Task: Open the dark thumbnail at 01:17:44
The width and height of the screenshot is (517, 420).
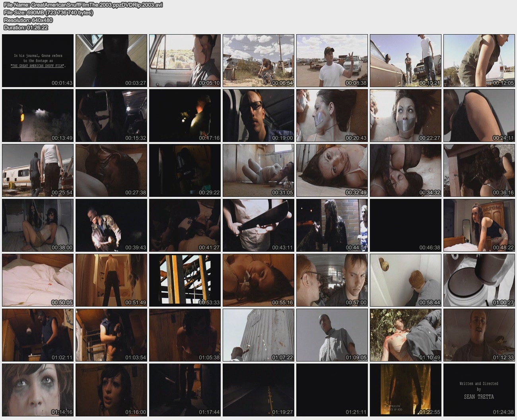Action: pyautogui.click(x=185, y=390)
